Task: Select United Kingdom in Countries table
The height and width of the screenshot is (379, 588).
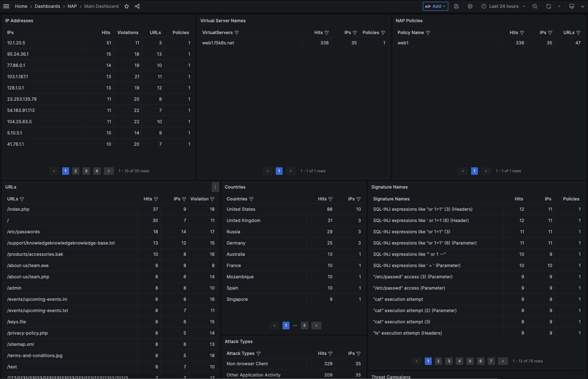Action: click(x=244, y=220)
